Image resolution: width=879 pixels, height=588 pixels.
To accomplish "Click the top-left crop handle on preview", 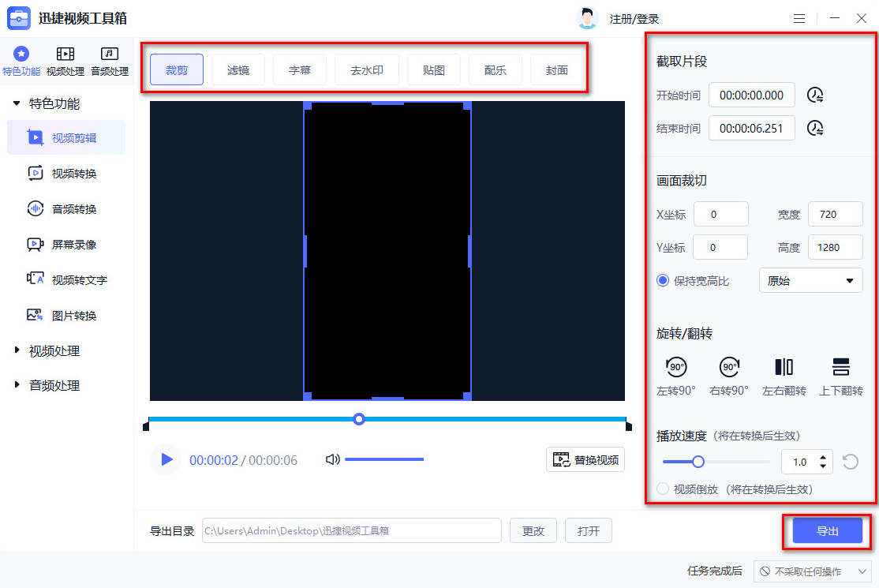I will click(x=307, y=106).
